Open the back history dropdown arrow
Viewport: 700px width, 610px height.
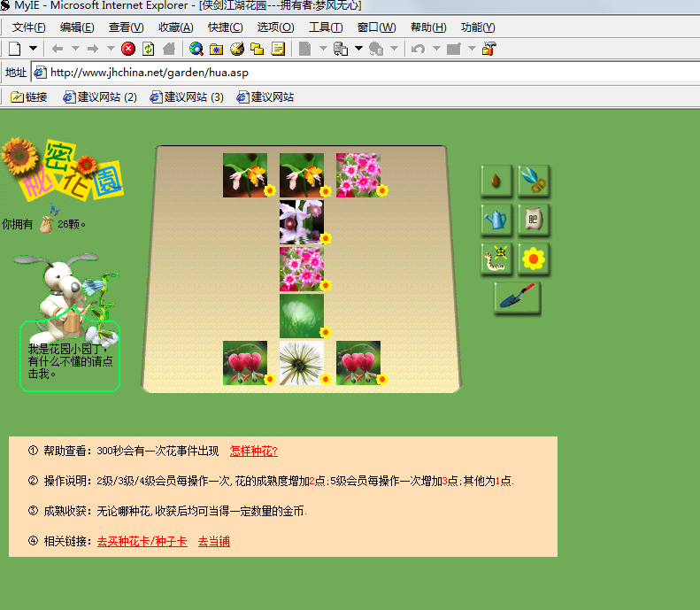(75, 48)
